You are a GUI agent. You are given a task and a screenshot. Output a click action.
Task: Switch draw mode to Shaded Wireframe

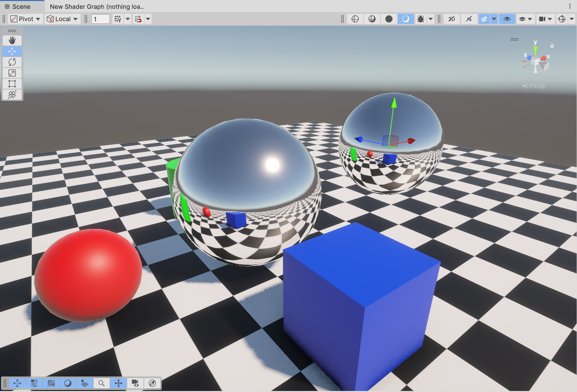pyautogui.click(x=372, y=19)
